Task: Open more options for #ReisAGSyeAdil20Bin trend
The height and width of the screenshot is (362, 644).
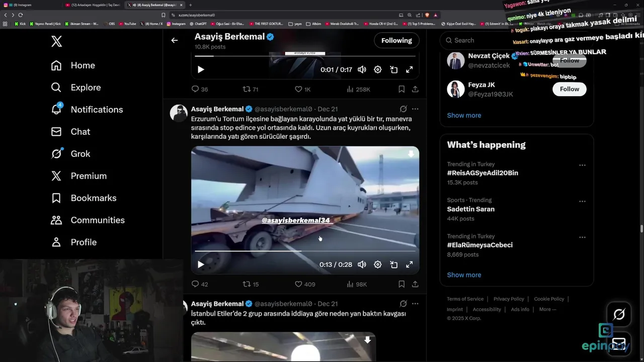Action: click(x=582, y=165)
